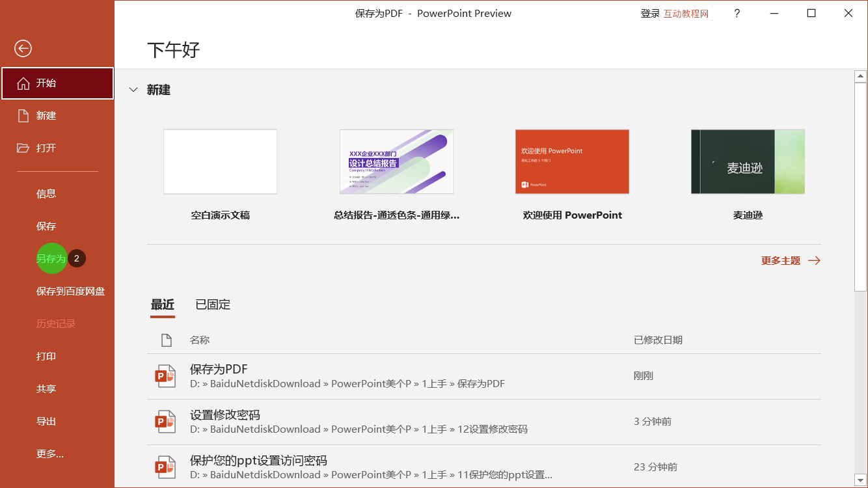Click the vertical scrollbar thumb

(860, 187)
